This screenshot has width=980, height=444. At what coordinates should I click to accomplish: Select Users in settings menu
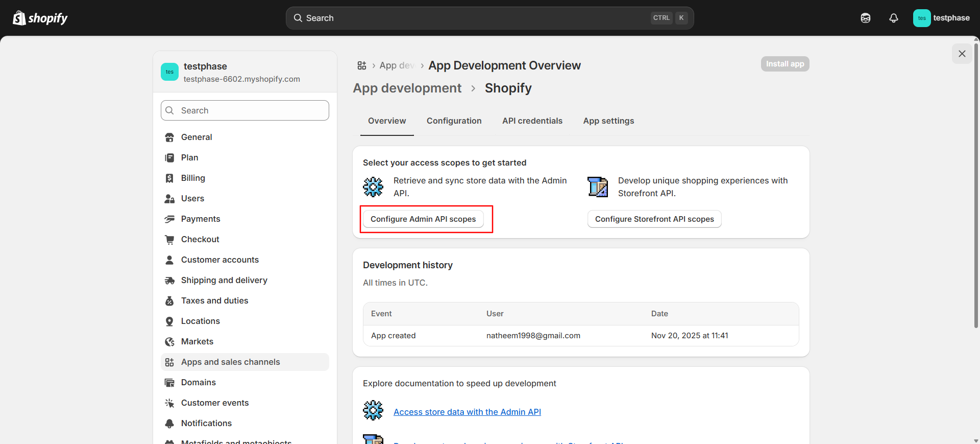(245, 198)
